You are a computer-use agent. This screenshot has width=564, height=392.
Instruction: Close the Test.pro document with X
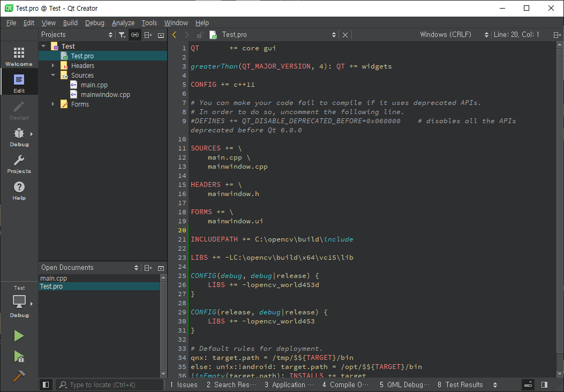click(x=345, y=35)
